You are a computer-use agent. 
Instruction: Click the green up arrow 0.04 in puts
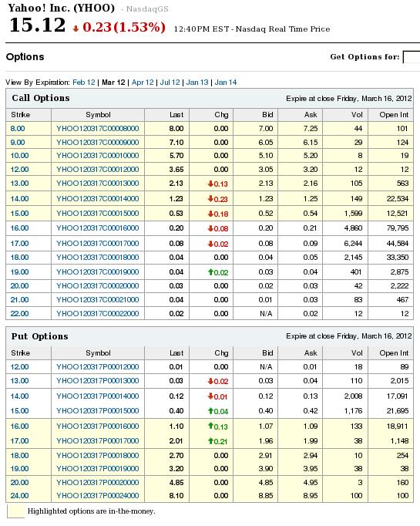click(x=218, y=411)
